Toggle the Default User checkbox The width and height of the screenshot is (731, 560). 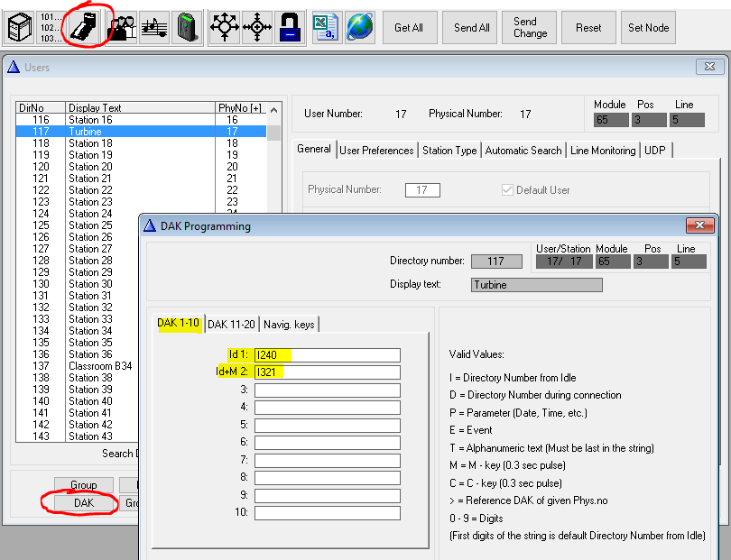point(508,190)
